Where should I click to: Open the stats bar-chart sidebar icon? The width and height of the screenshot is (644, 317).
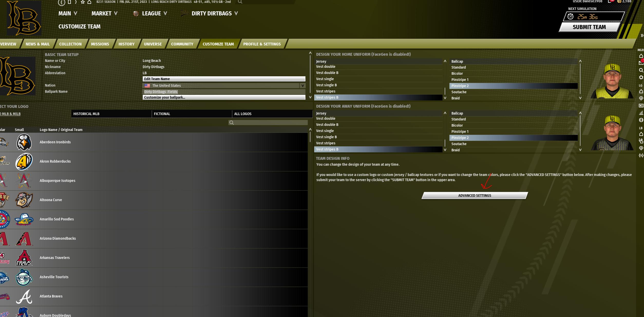tap(641, 113)
